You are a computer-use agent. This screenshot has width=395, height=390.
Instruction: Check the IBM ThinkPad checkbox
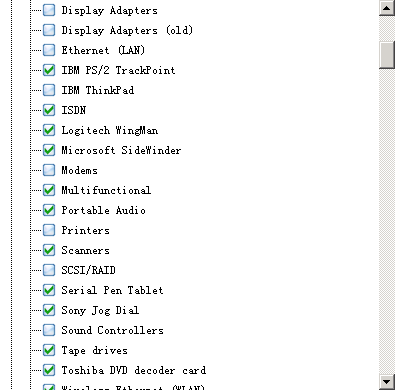click(49, 90)
